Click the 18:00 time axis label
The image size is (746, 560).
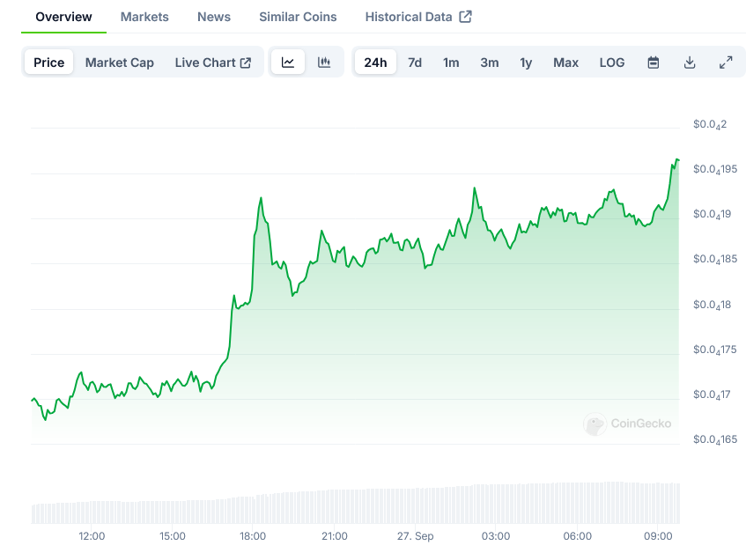(x=253, y=536)
